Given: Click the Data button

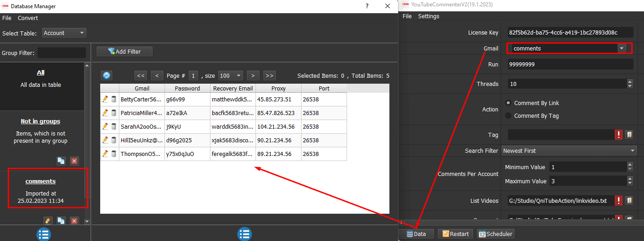Looking at the screenshot, I should [x=416, y=234].
